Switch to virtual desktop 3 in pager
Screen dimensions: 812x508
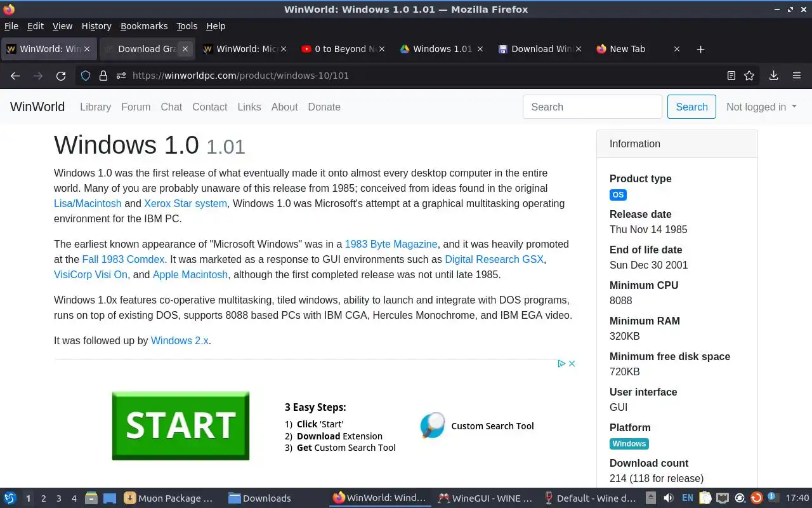point(58,498)
